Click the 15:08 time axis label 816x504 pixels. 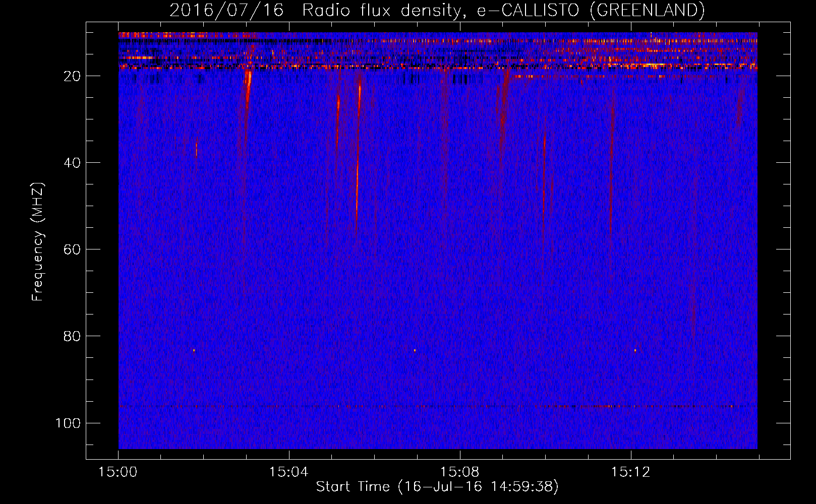click(459, 472)
